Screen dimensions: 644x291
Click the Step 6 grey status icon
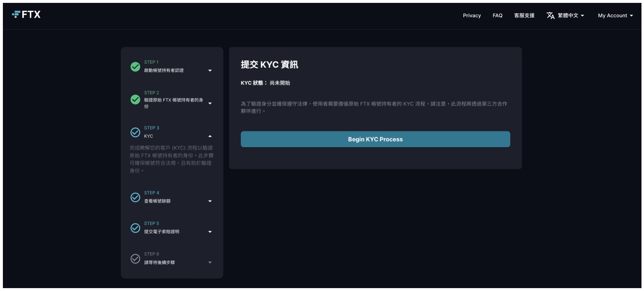pyautogui.click(x=135, y=259)
